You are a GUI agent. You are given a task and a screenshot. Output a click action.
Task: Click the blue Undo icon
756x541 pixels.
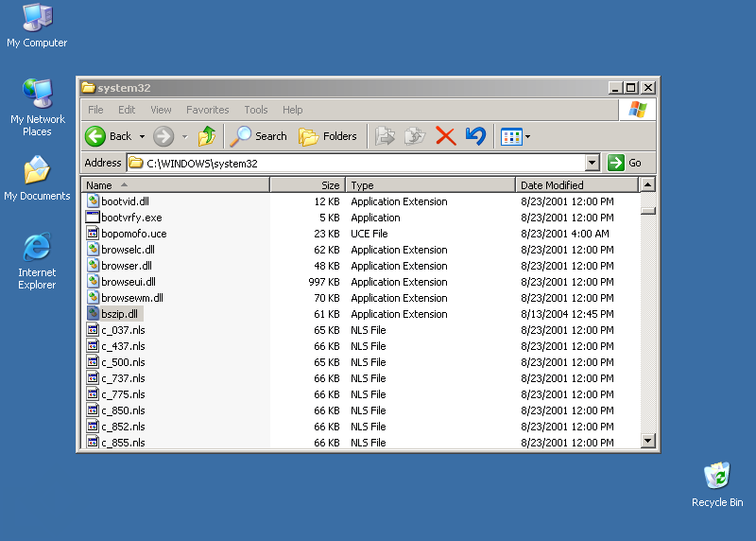point(476,136)
